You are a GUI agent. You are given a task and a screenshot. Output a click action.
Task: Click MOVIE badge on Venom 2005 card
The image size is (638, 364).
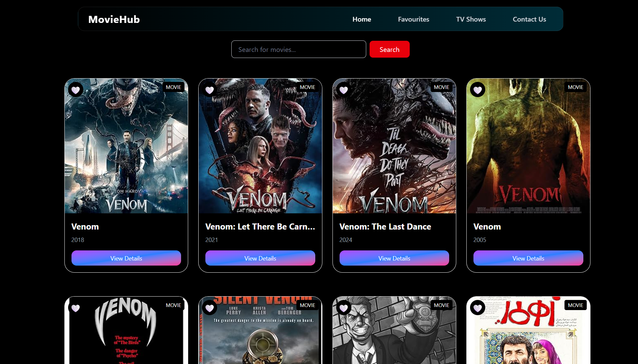click(x=575, y=87)
